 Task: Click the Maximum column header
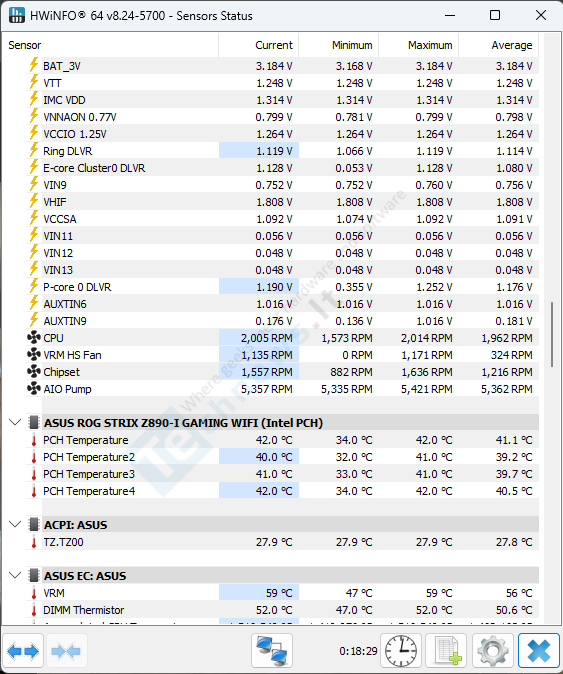point(419,45)
